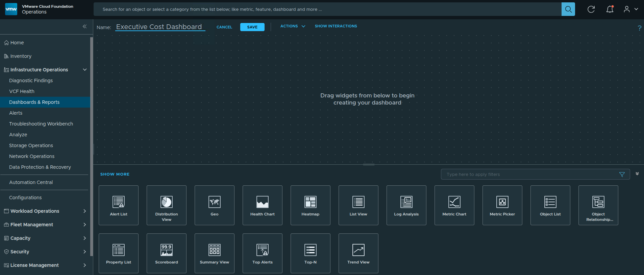
Task: Open Dashboards & Reports
Action: click(x=45, y=102)
